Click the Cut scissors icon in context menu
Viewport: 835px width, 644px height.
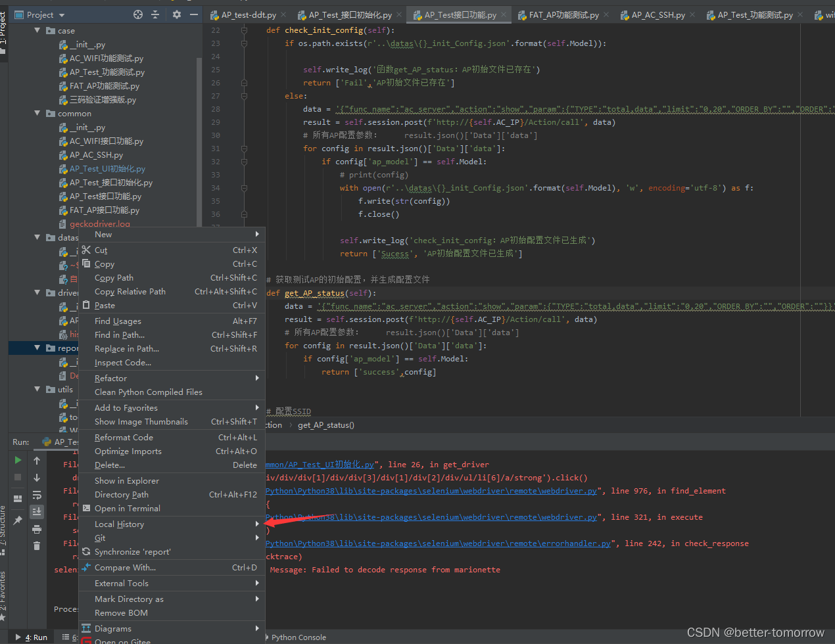tap(86, 250)
